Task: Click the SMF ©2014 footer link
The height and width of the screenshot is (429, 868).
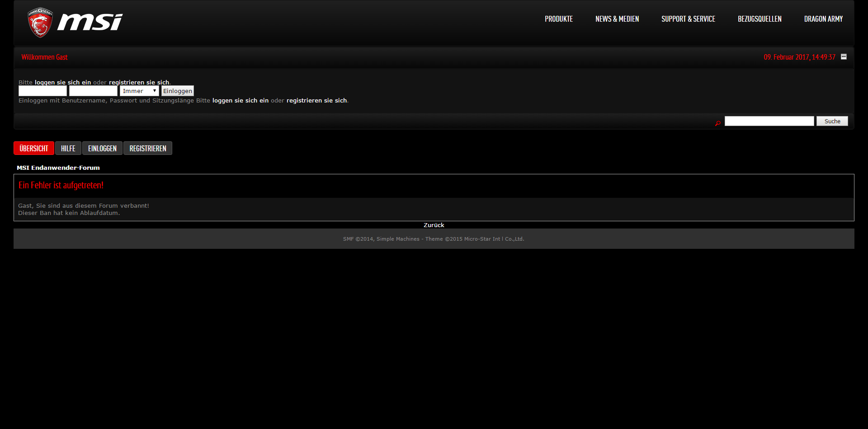Action: [x=358, y=239]
